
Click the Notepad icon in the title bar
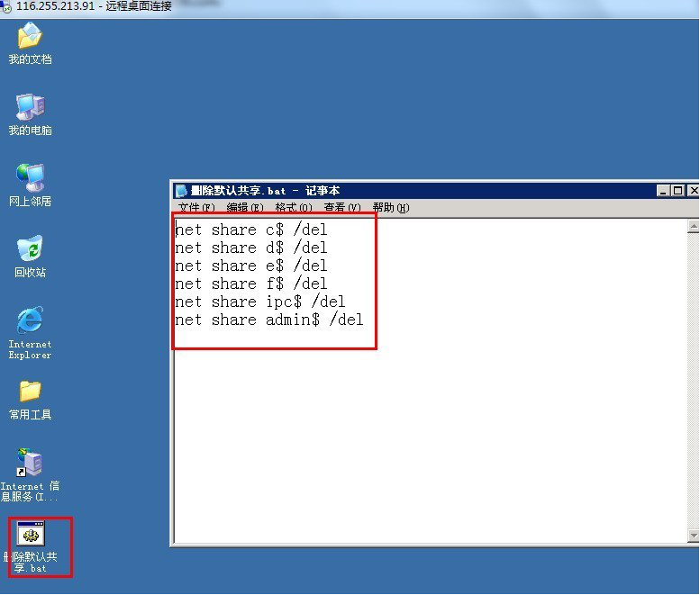pyautogui.click(x=181, y=191)
